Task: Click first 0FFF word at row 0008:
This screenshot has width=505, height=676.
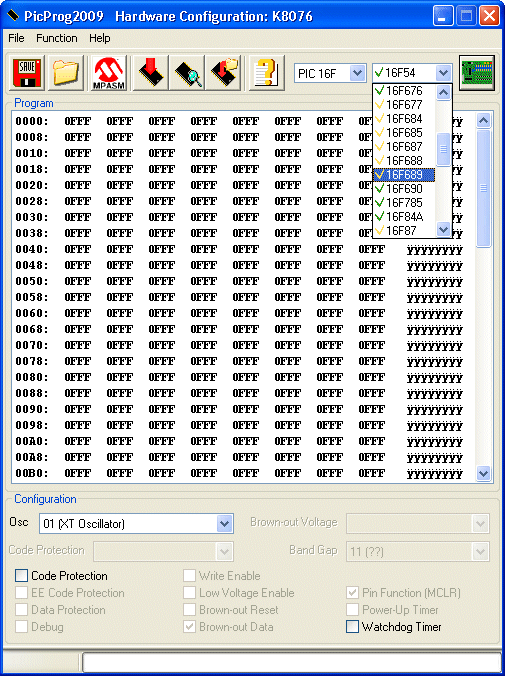Action: 78,137
